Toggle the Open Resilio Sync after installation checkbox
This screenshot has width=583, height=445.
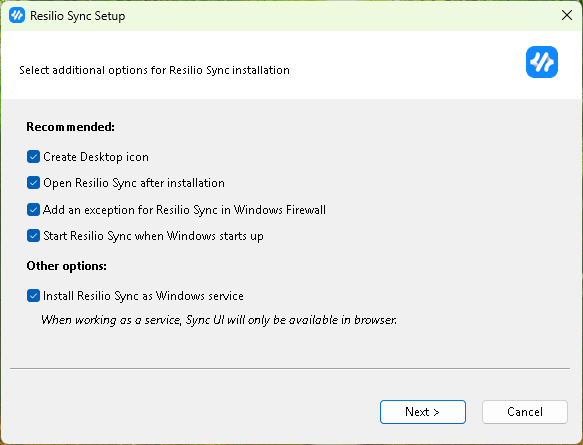(x=33, y=183)
